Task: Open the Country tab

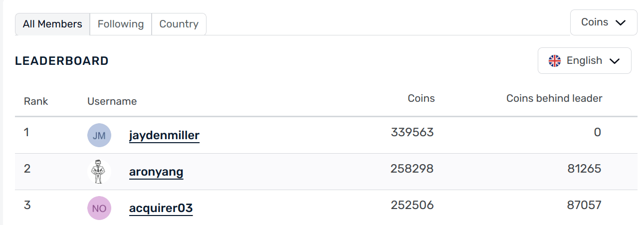Action: tap(179, 24)
